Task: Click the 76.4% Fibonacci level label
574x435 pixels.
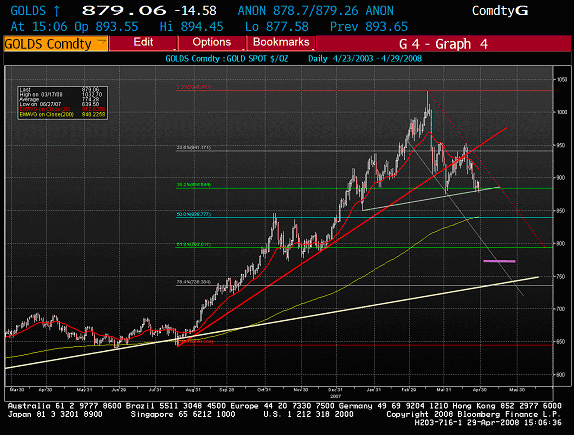Action: tap(194, 282)
